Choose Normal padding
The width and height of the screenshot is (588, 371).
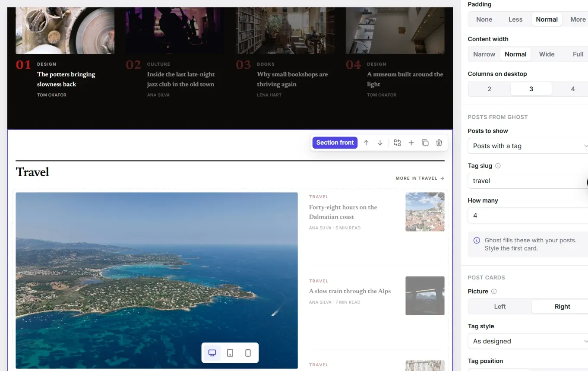(x=547, y=19)
